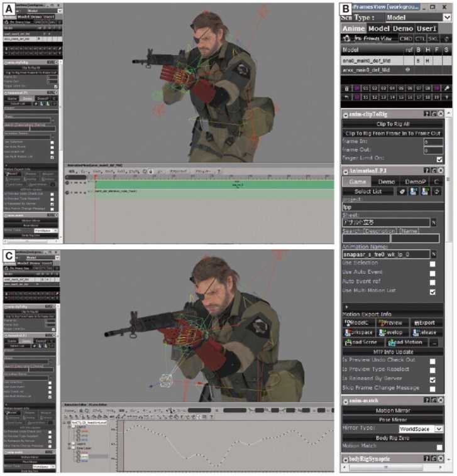Open the User1 tab in panel B
This screenshot has height=476, width=457.
(426, 28)
